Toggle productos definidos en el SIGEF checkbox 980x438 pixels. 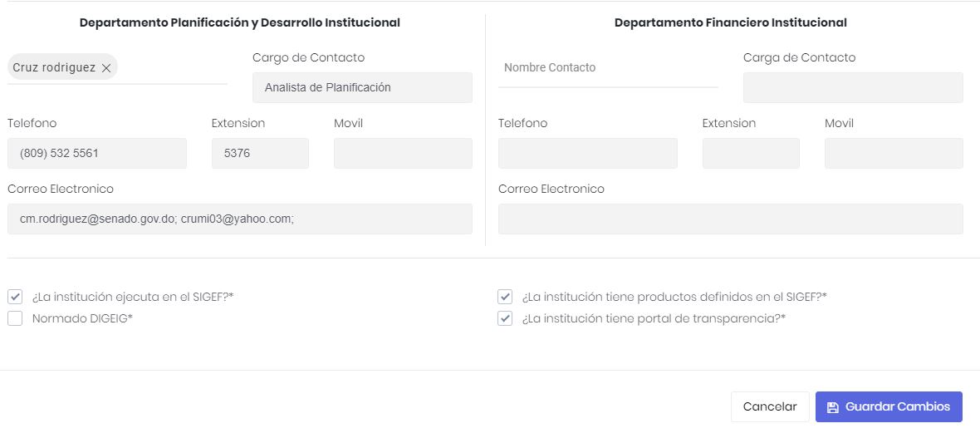(x=505, y=297)
